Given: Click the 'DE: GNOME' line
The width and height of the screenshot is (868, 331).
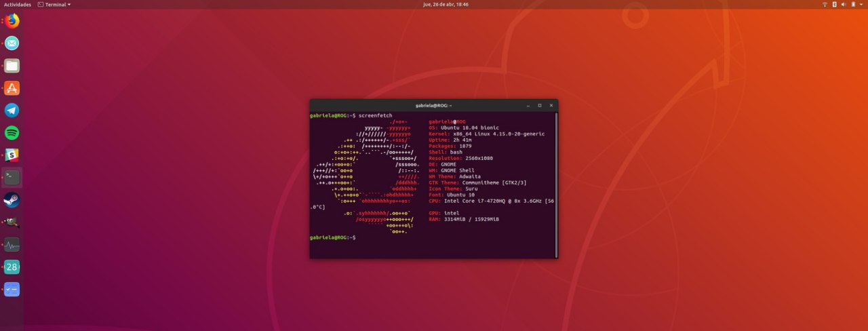Looking at the screenshot, I should pos(443,164).
